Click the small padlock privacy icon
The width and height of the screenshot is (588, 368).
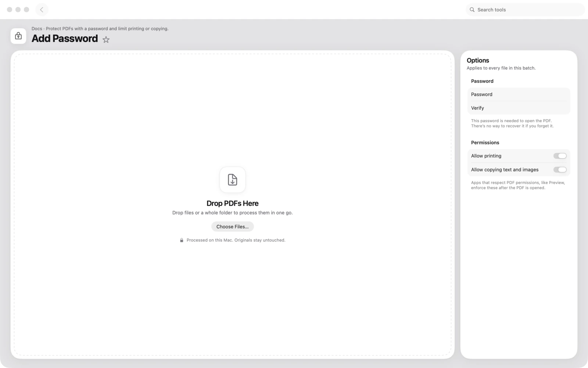[182, 240]
